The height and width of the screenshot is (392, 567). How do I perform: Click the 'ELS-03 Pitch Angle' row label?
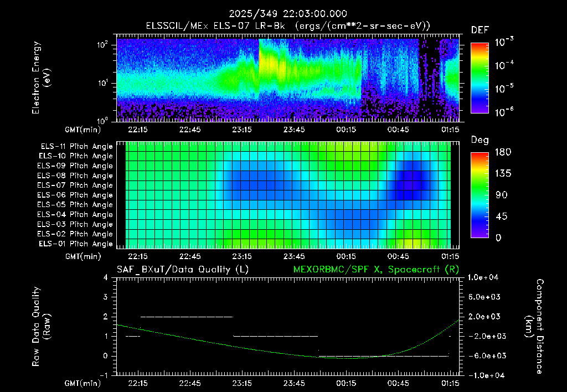coord(75,224)
